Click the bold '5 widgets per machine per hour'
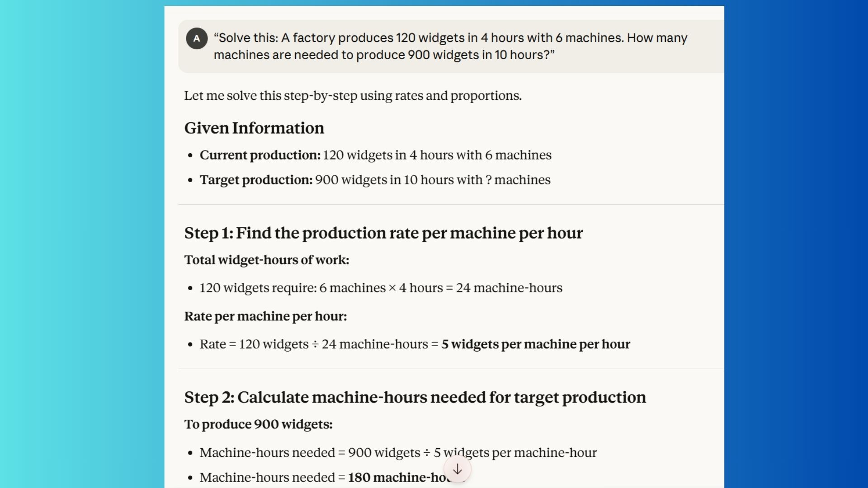The width and height of the screenshot is (868, 488). click(x=535, y=344)
